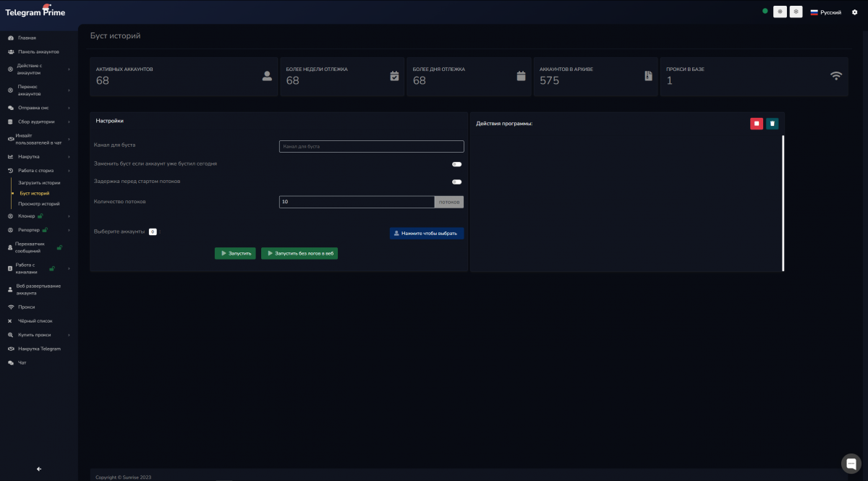
Task: Open the settings gear in top bar
Action: click(854, 12)
